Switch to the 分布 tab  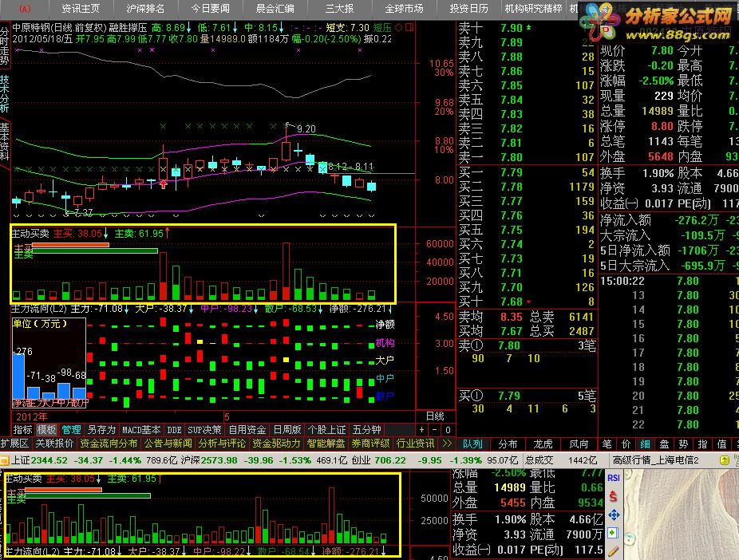click(x=508, y=444)
